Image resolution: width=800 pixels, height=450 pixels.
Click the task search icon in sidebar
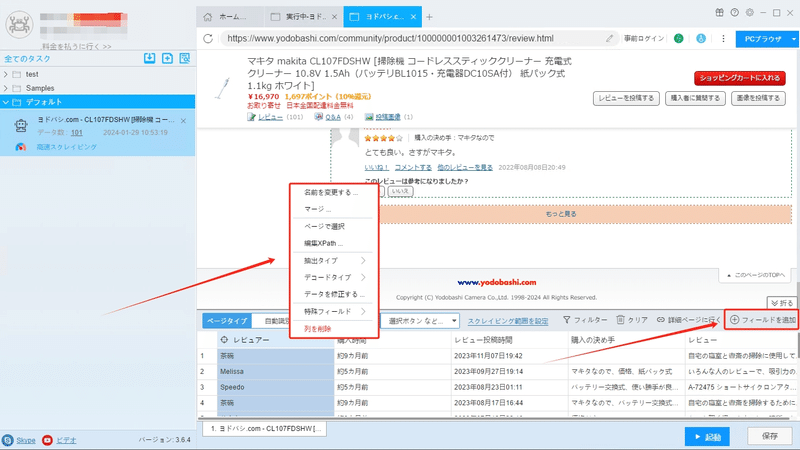(x=185, y=58)
